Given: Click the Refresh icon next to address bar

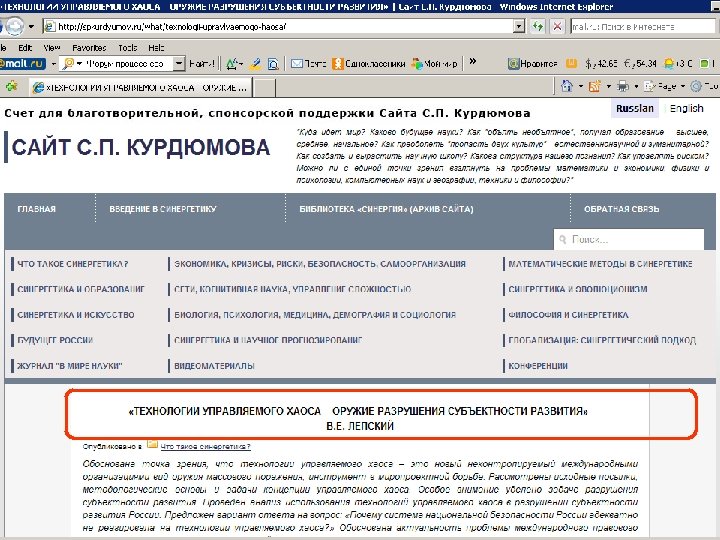Looking at the screenshot, I should 537,27.
